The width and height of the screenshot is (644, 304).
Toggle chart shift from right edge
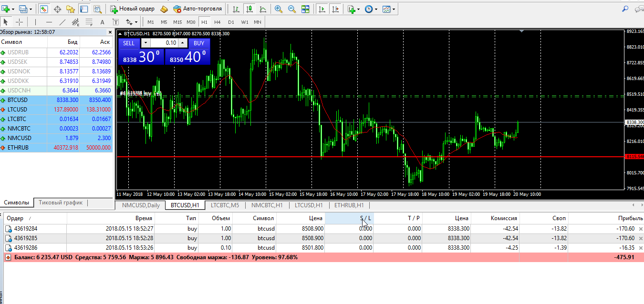tap(335, 9)
